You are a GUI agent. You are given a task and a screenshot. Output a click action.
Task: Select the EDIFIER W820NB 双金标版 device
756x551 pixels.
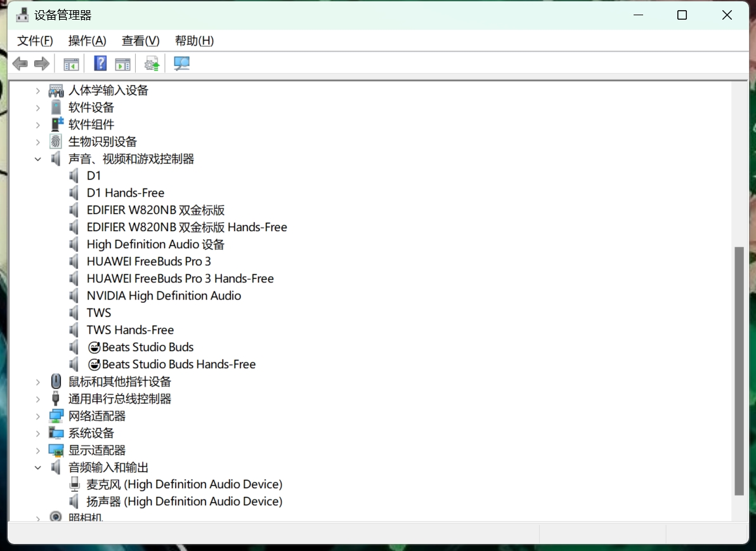(x=156, y=210)
